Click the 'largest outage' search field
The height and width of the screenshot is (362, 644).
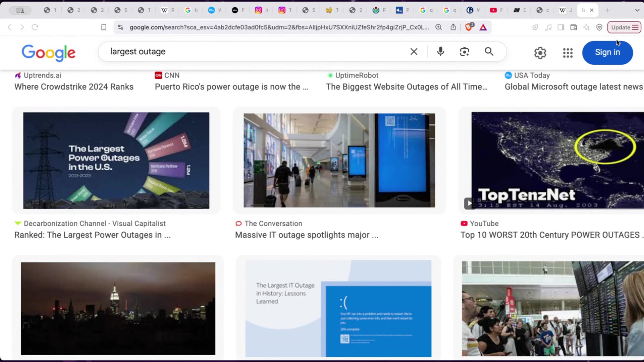click(x=255, y=52)
